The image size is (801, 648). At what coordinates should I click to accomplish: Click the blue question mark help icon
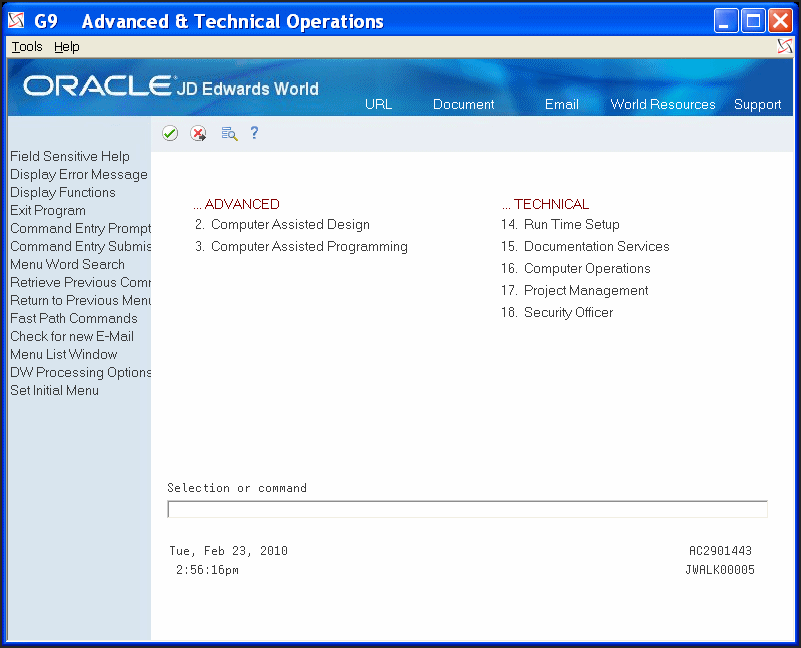(x=254, y=133)
